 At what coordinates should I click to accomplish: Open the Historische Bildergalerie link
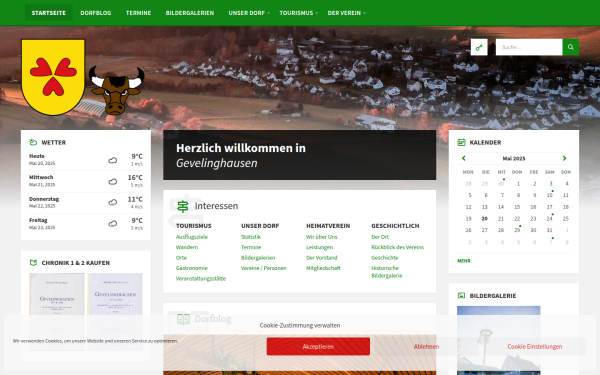[386, 272]
